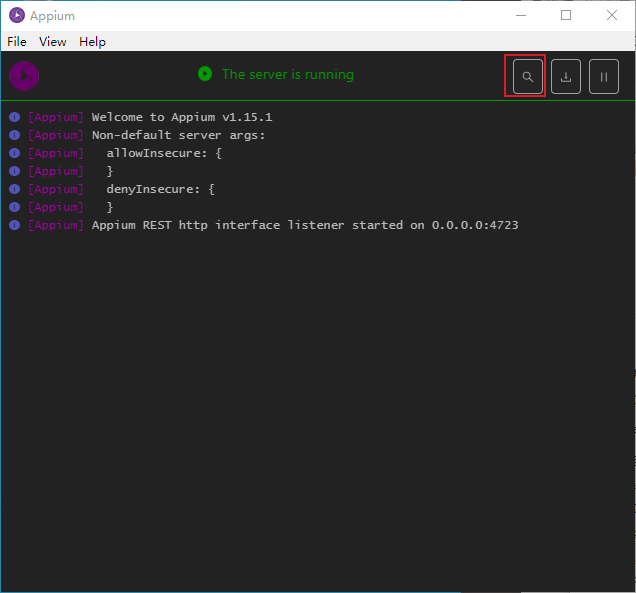Click info icon beside Welcome to Appium line
Viewport: 636px width, 593px height.
tap(15, 117)
